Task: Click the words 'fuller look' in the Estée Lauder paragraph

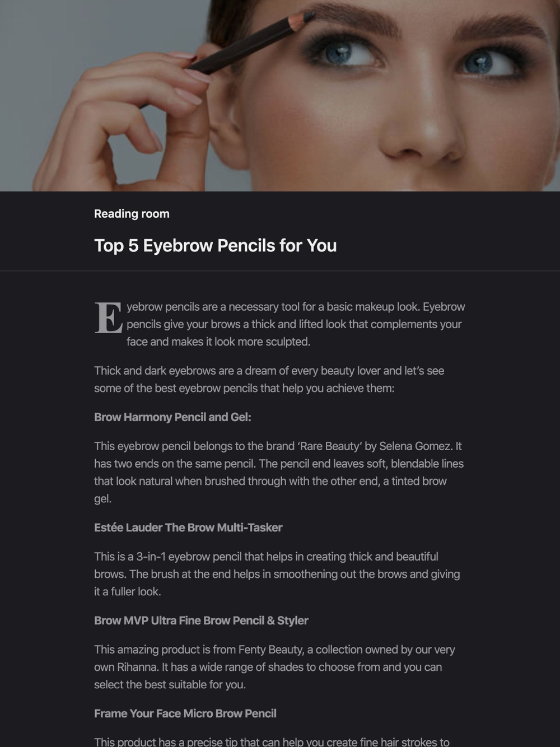Action: pyautogui.click(x=136, y=591)
